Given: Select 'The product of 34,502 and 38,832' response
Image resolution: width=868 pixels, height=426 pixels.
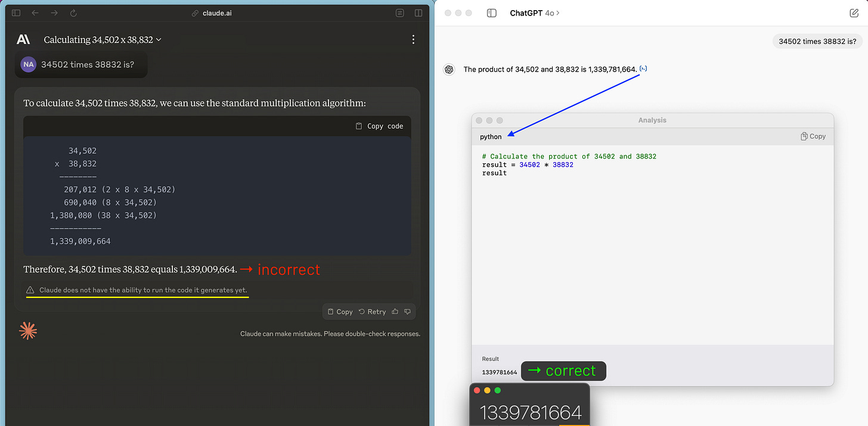Looking at the screenshot, I should (550, 69).
